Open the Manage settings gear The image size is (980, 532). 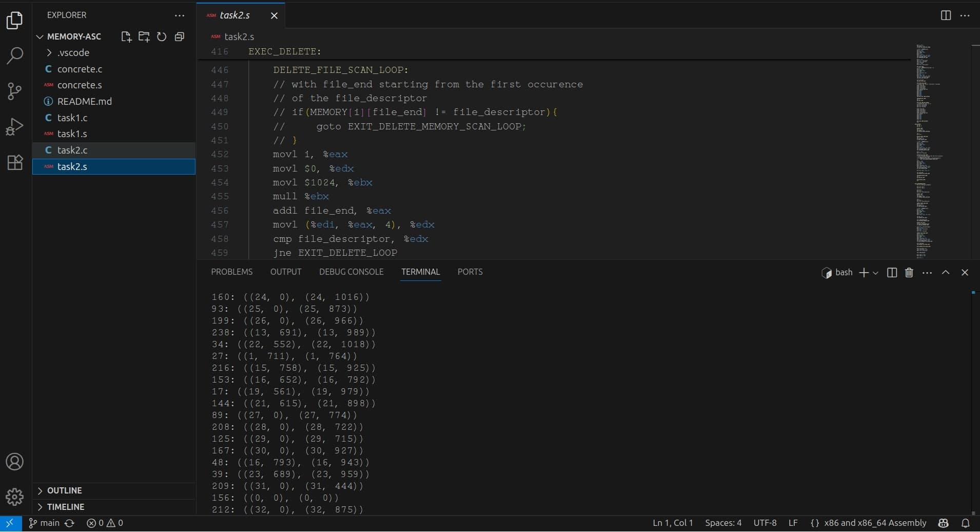click(14, 497)
